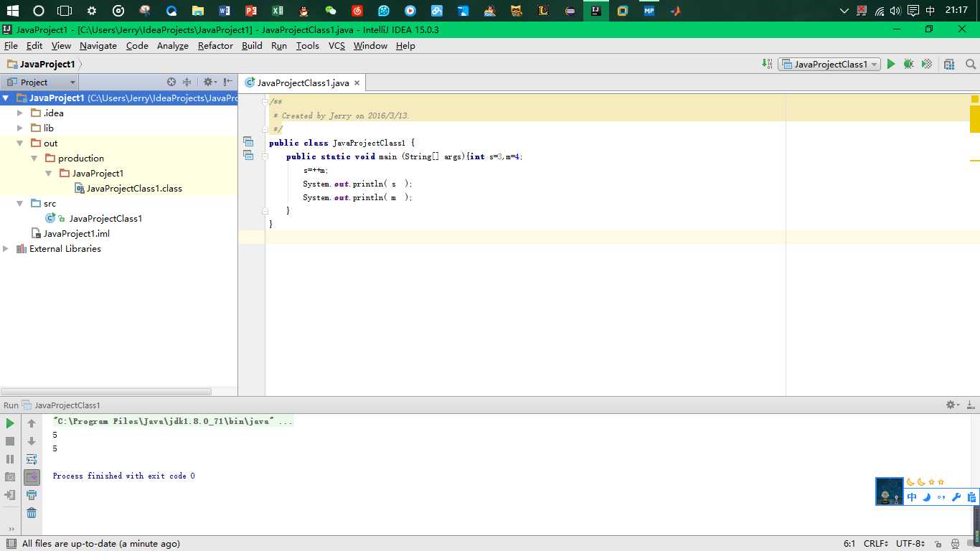Click yellow warning stripe marker in editor
This screenshot has width=980, height=551.
[x=975, y=160]
